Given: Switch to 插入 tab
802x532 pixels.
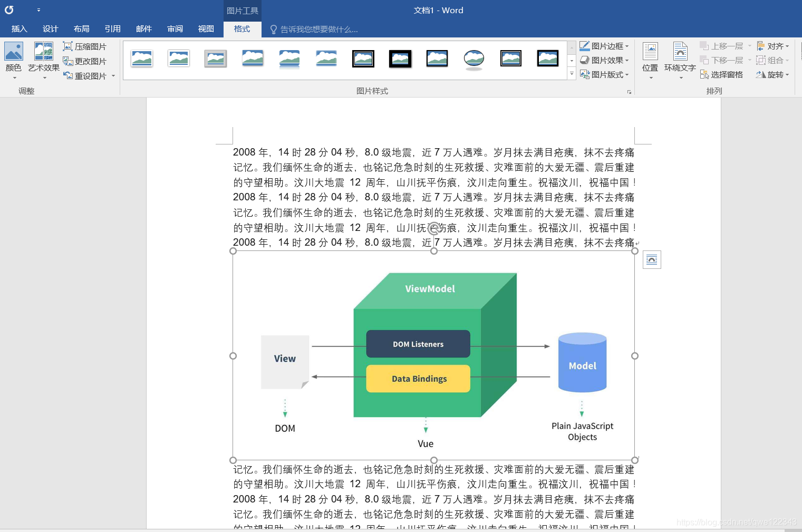Looking at the screenshot, I should point(20,29).
